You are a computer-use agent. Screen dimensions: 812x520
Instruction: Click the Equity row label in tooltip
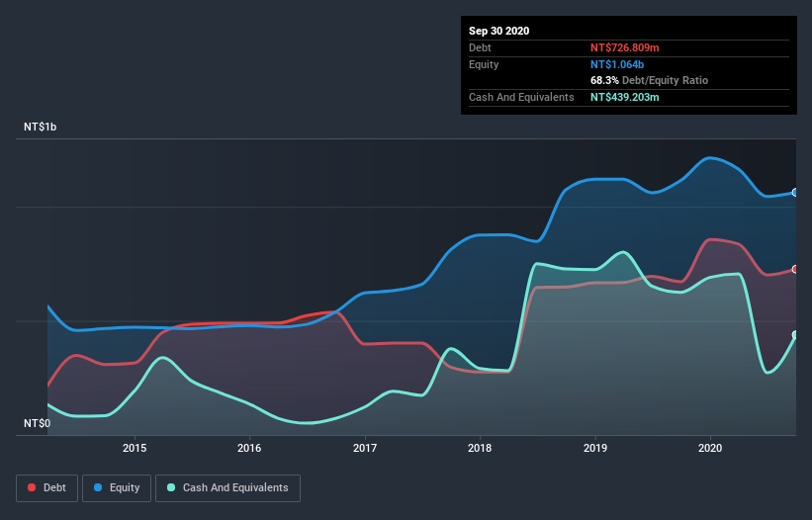[x=484, y=64]
